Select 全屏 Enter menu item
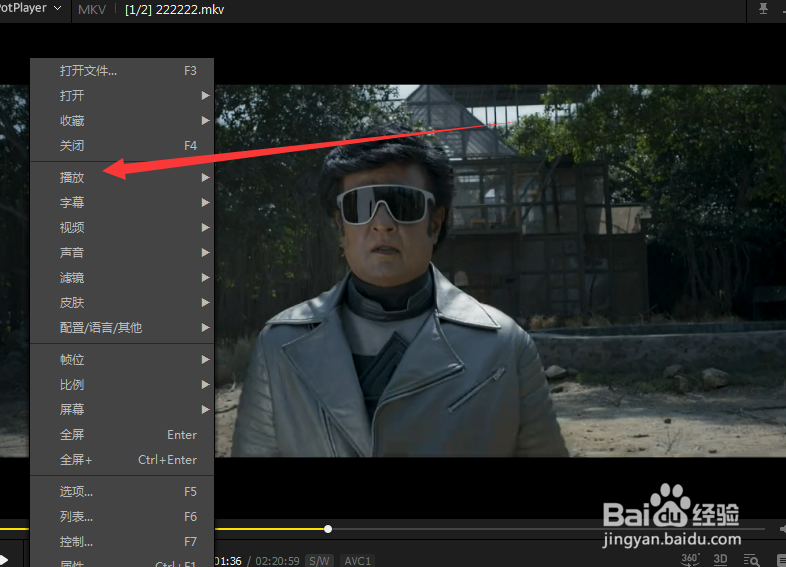This screenshot has width=786, height=567. tap(122, 435)
